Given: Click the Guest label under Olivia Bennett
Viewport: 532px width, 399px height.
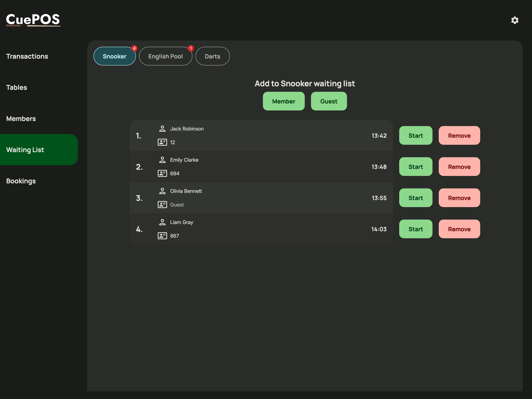Looking at the screenshot, I should click(177, 205).
